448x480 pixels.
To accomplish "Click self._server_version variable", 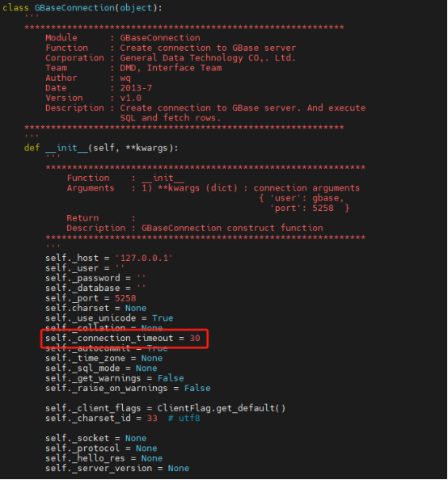I will point(99,468).
